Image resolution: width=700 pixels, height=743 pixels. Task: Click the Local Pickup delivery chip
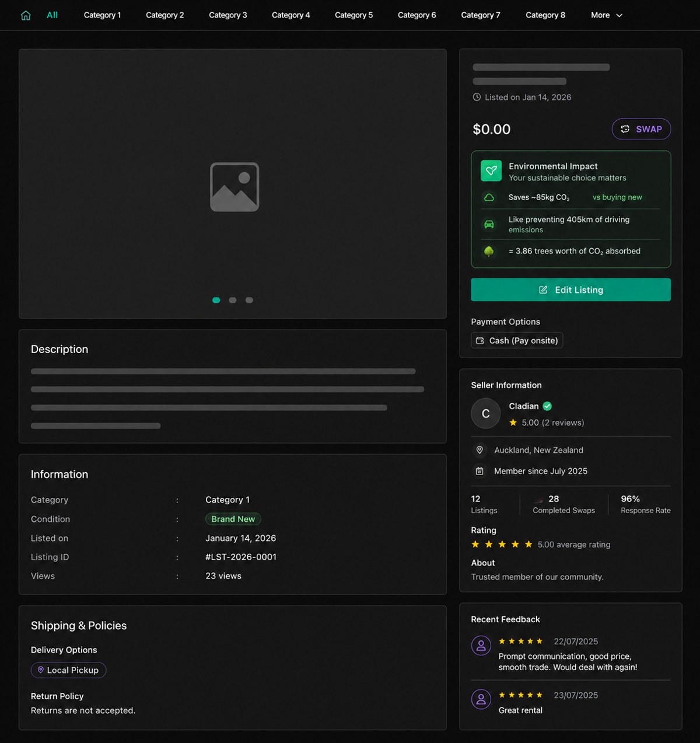point(68,670)
